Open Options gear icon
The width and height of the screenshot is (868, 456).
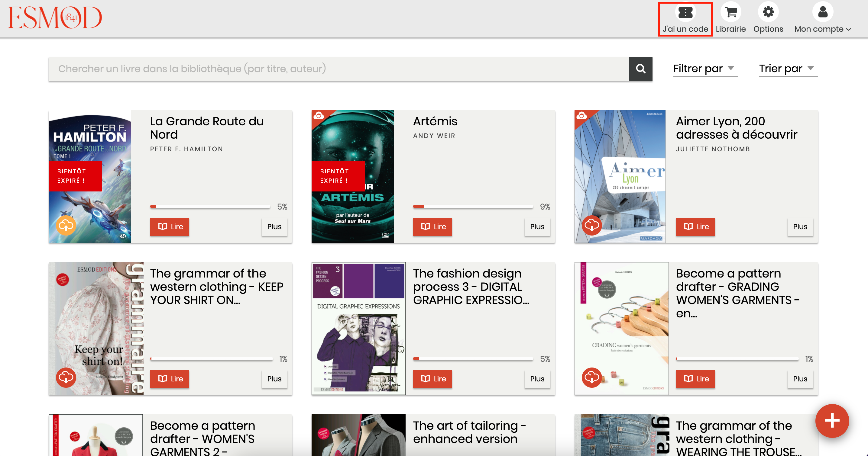click(x=768, y=13)
